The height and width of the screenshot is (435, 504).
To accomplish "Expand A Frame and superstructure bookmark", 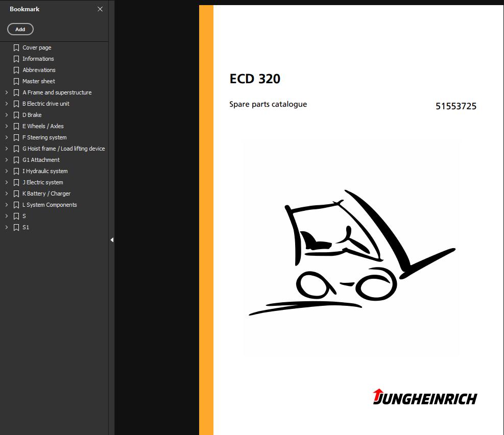I will coord(7,92).
